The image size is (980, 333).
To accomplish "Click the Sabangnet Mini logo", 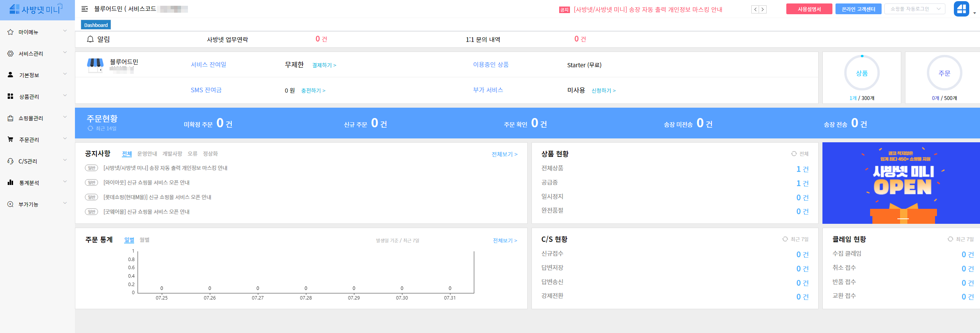I will [36, 9].
